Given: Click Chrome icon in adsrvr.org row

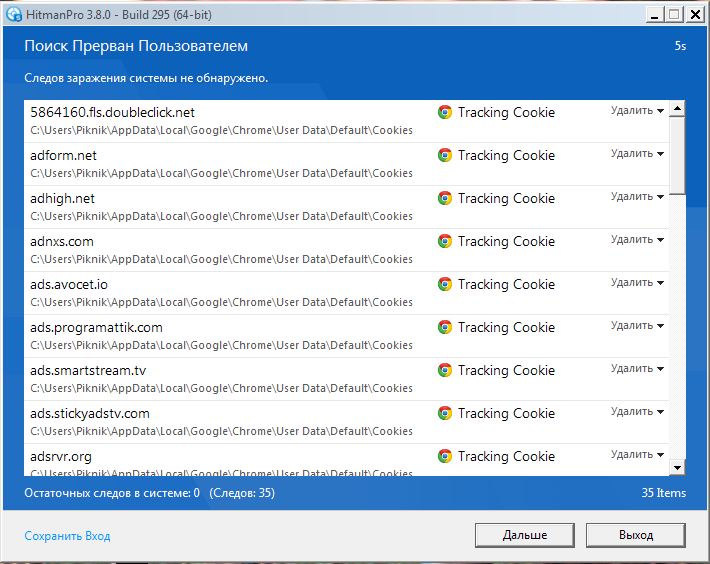Looking at the screenshot, I should [x=445, y=456].
